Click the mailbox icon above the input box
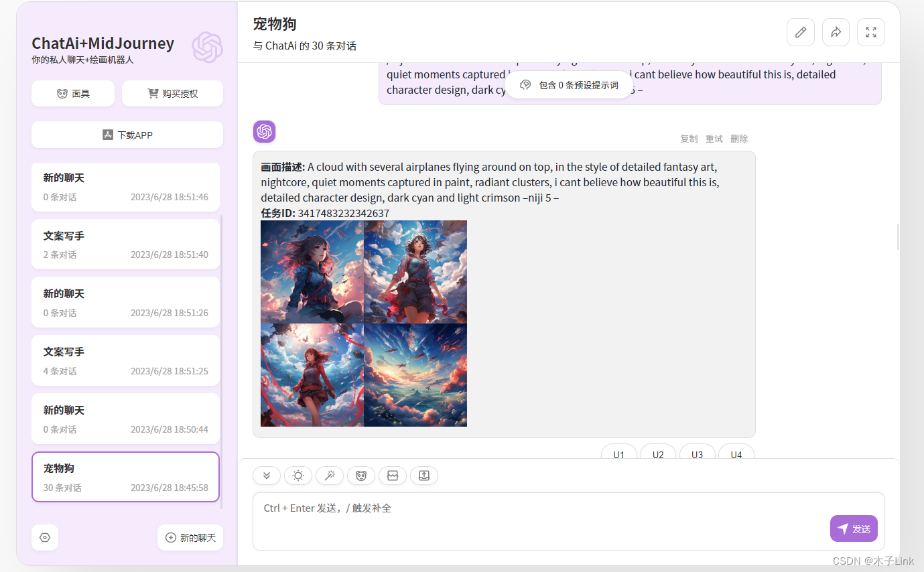 pos(392,476)
